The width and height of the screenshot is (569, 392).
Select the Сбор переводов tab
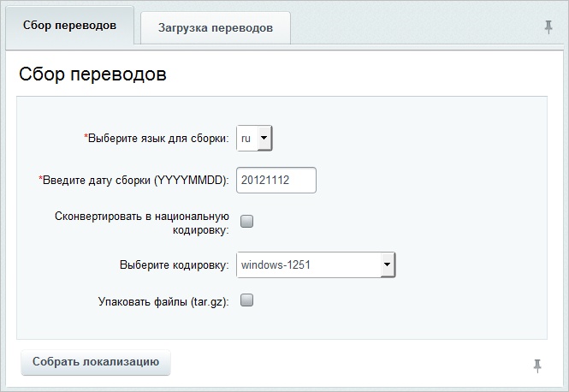pyautogui.click(x=69, y=26)
